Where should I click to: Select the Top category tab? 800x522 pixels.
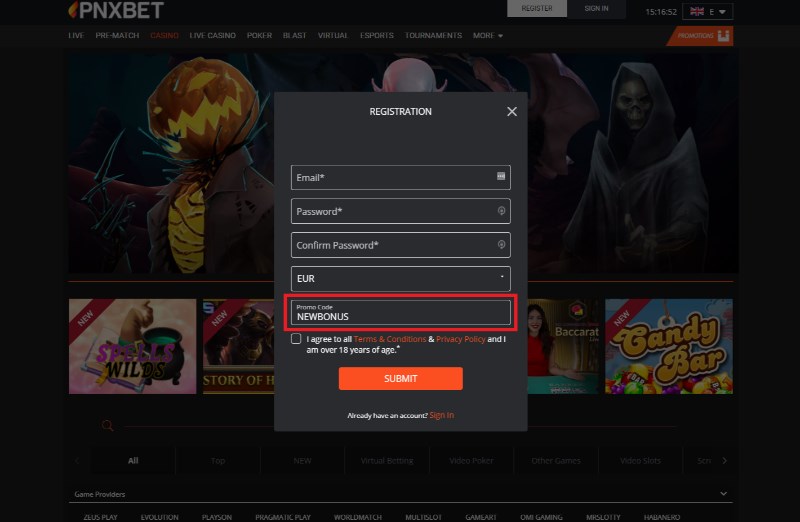218,460
